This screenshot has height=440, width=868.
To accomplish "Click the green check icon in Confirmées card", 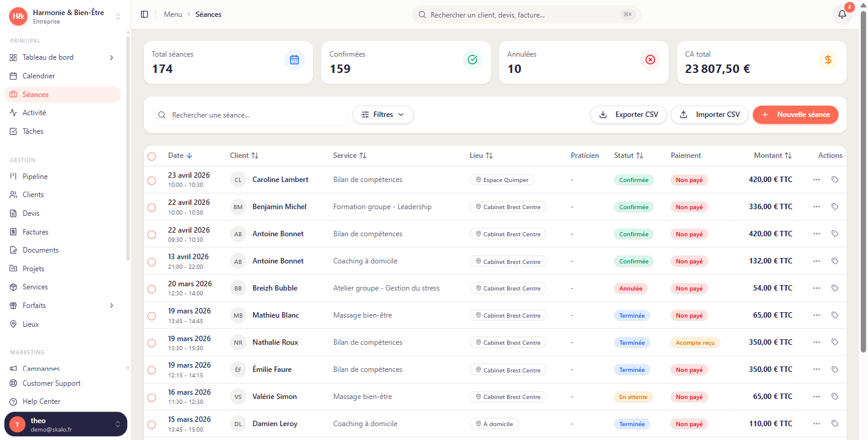I will click(x=472, y=60).
